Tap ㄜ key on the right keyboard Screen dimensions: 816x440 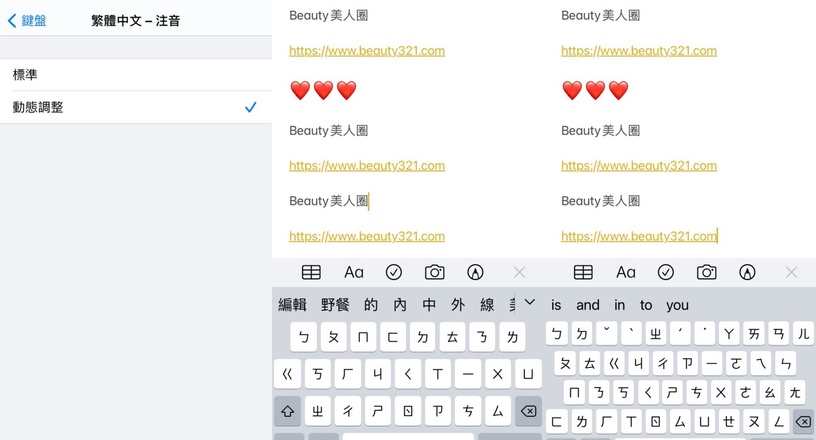point(745,392)
